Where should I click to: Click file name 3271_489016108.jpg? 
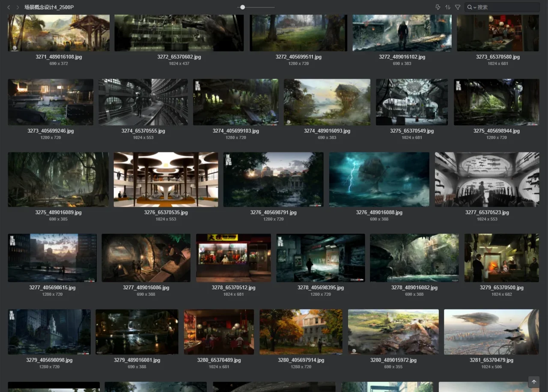tap(59, 57)
